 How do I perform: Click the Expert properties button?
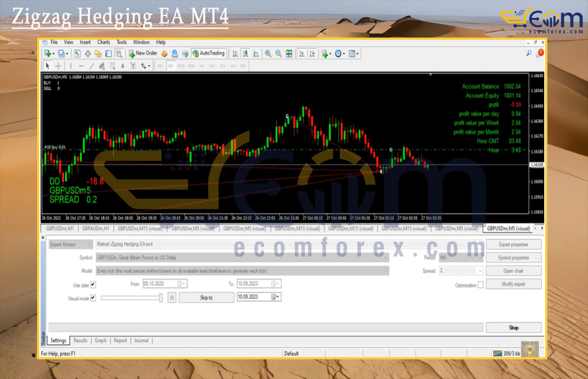coord(513,245)
